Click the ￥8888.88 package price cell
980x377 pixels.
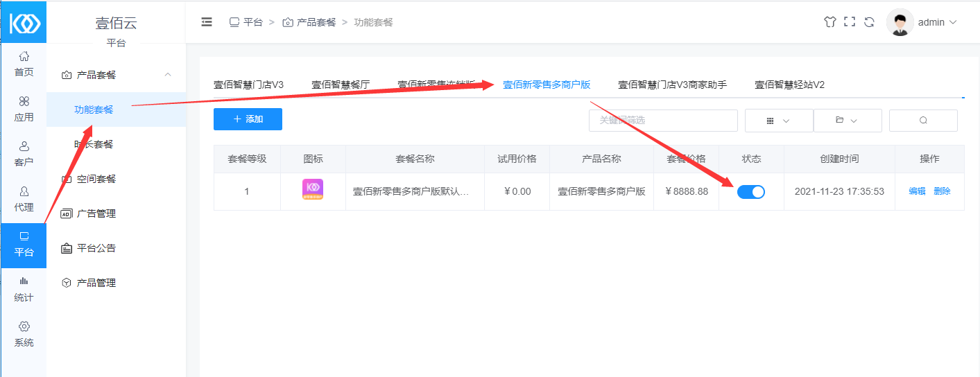tap(687, 191)
